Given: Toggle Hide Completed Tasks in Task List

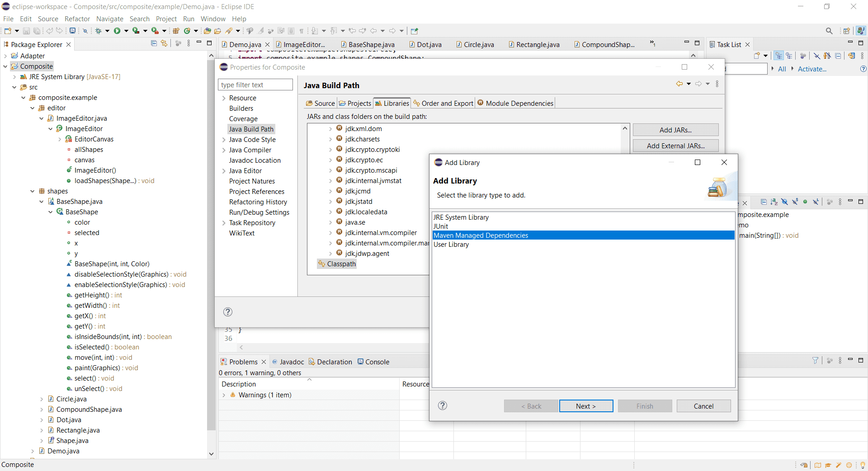Looking at the screenshot, I should tap(816, 56).
